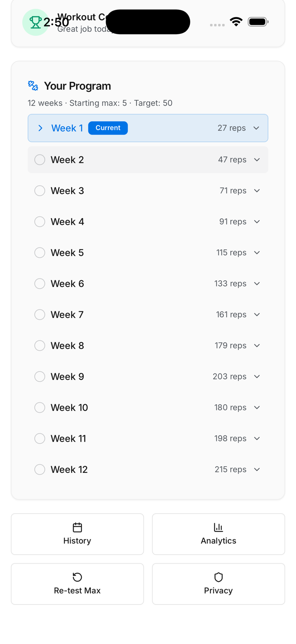Tap the bar chart Analytics icon
The height and width of the screenshot is (644, 296).
(x=218, y=527)
